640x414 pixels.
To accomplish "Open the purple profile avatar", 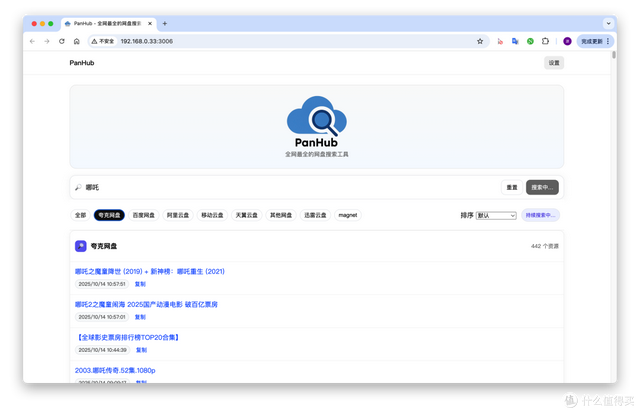I will coord(567,41).
